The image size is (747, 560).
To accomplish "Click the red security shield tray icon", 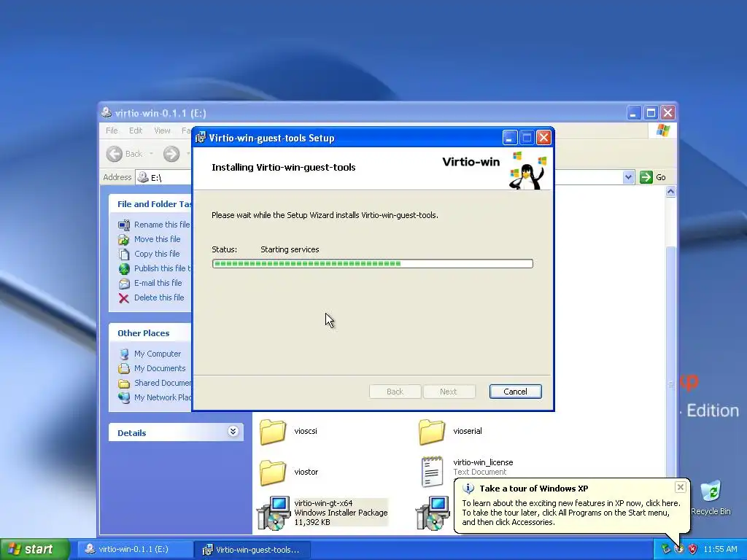I will 693,549.
